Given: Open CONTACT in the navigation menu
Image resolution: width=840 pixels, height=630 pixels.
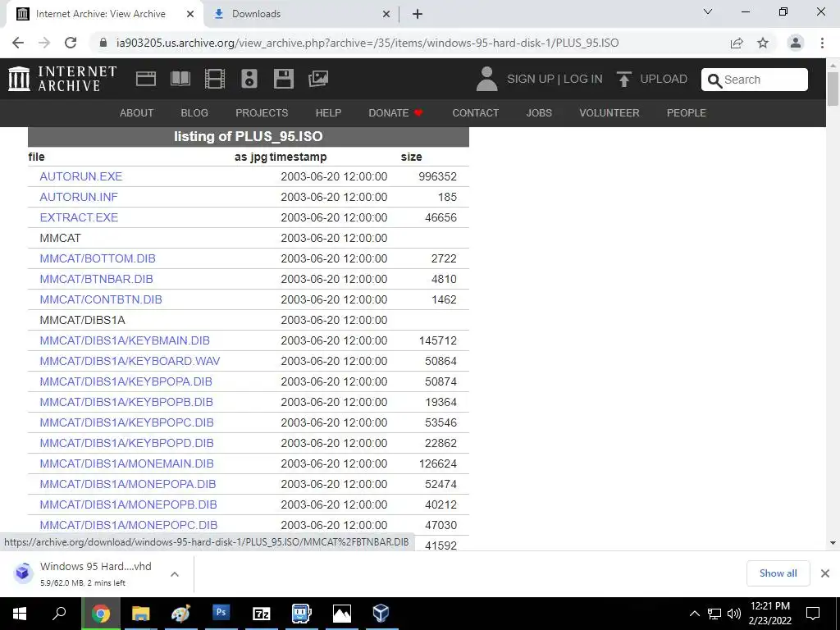Looking at the screenshot, I should (x=475, y=113).
